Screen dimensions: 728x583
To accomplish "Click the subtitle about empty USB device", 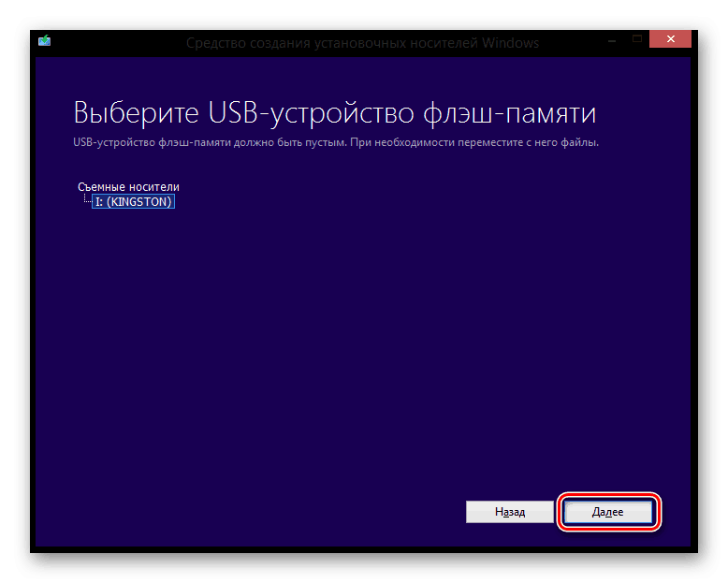I will click(x=335, y=142).
